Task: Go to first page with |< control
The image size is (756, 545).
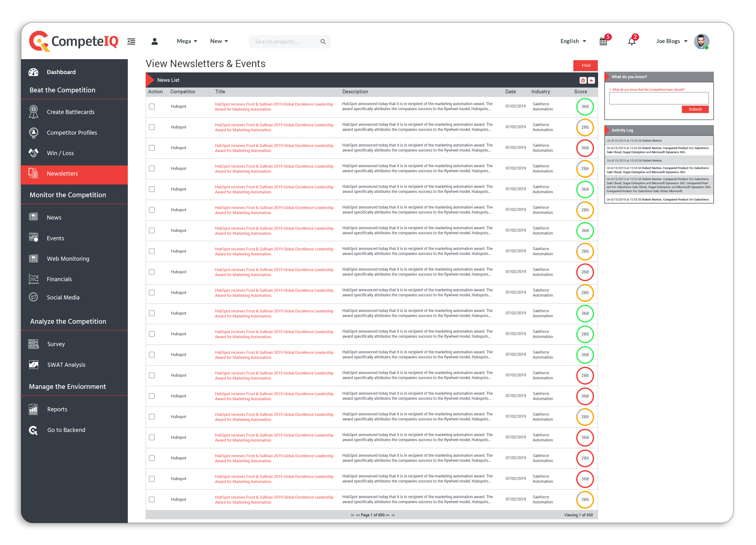Action: coord(353,515)
